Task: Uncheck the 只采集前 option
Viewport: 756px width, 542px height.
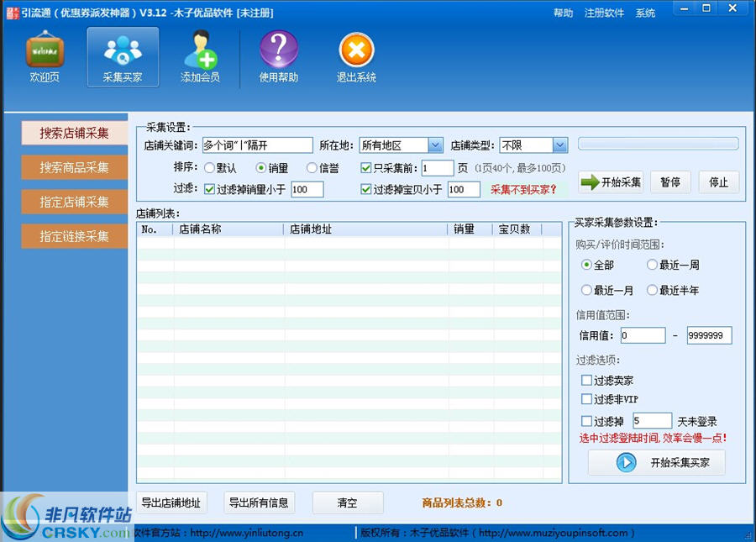Action: click(x=365, y=167)
